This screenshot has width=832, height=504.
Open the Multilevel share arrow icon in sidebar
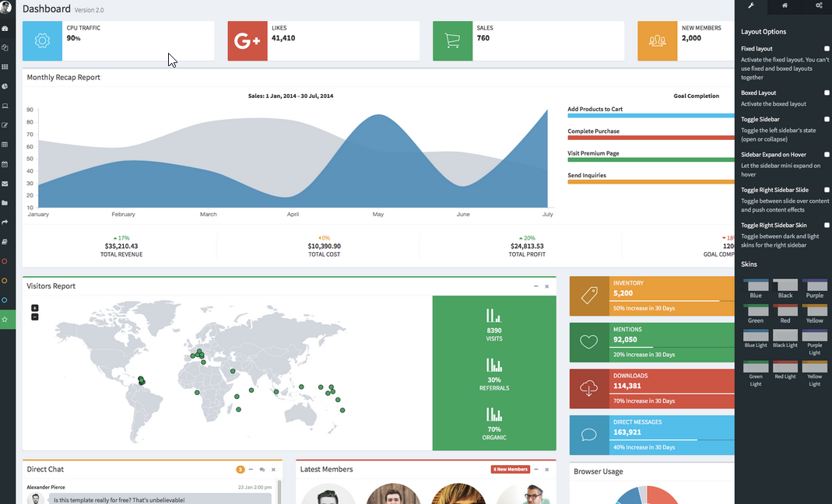point(5,222)
